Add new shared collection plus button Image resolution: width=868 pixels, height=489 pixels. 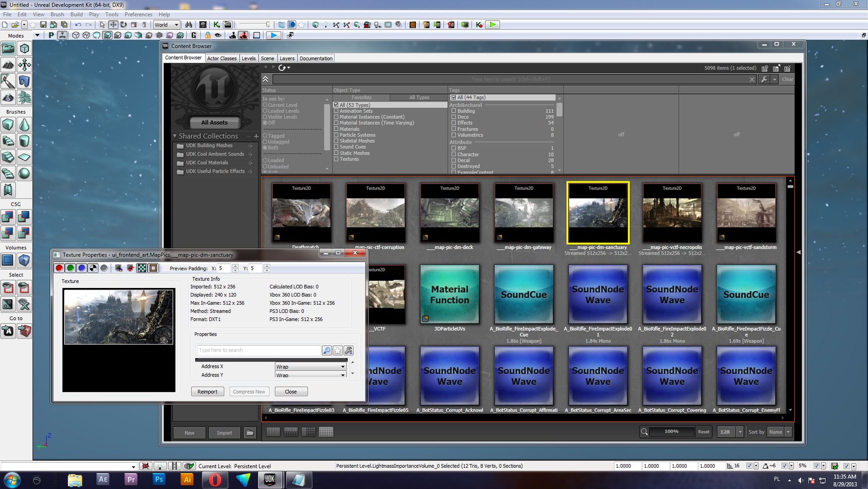(x=256, y=136)
